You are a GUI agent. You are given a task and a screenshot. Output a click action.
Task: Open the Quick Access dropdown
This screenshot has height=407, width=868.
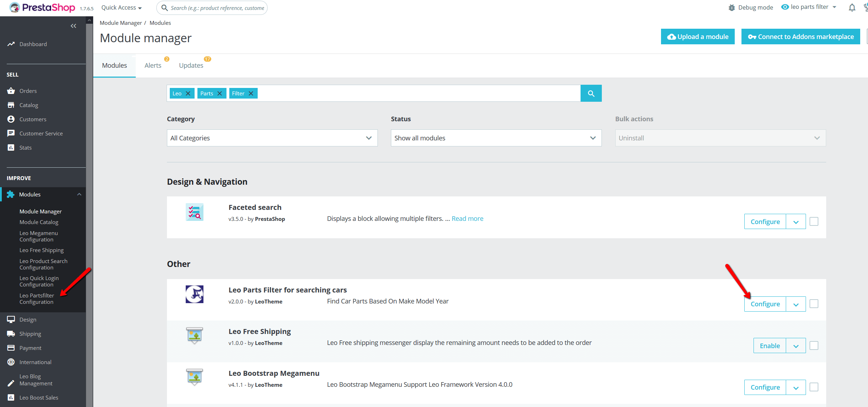(121, 7)
